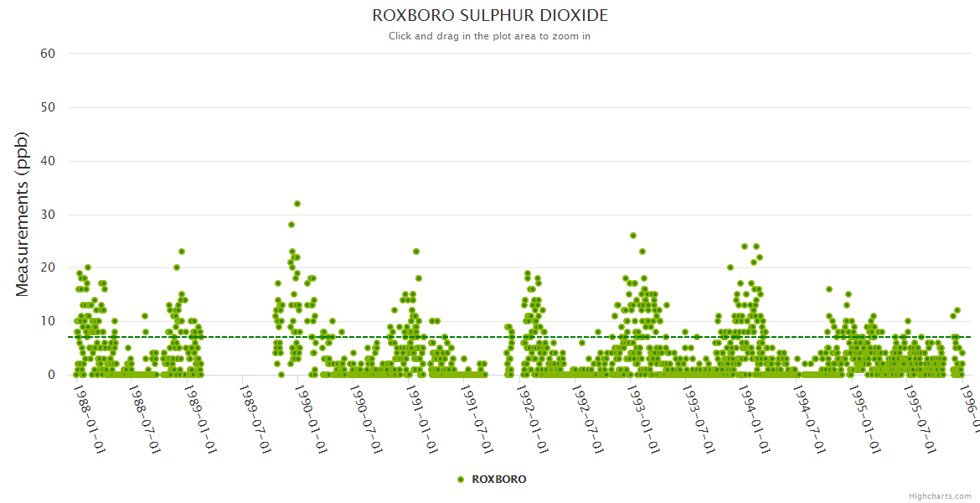
Task: Click the green ROXBORO legend marker dot
Action: pyautogui.click(x=461, y=480)
